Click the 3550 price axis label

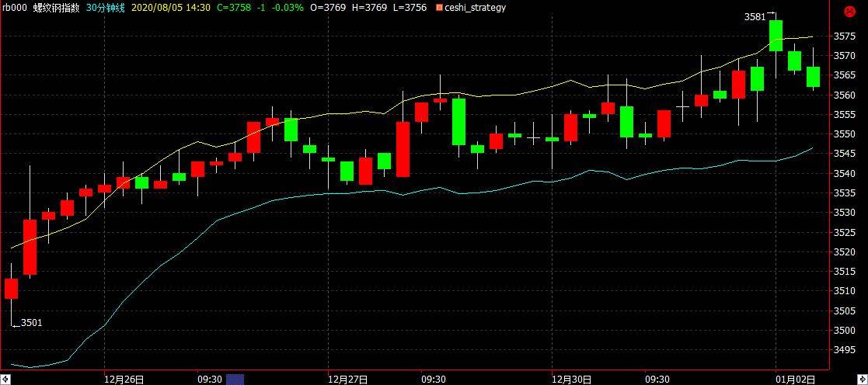tap(845, 134)
